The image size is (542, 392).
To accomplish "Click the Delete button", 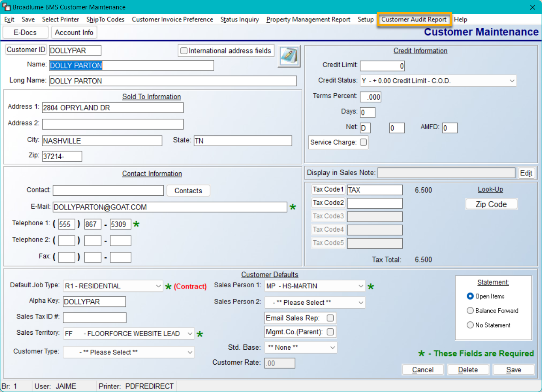I will [468, 370].
